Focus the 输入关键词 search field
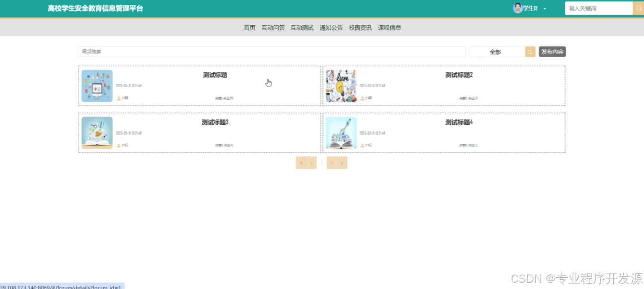644x289 pixels. [x=598, y=8]
